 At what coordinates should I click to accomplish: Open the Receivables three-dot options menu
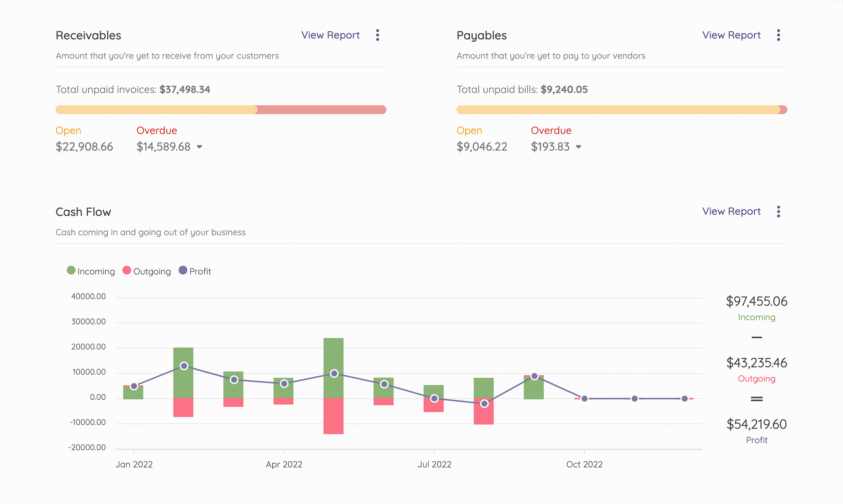[x=377, y=35]
